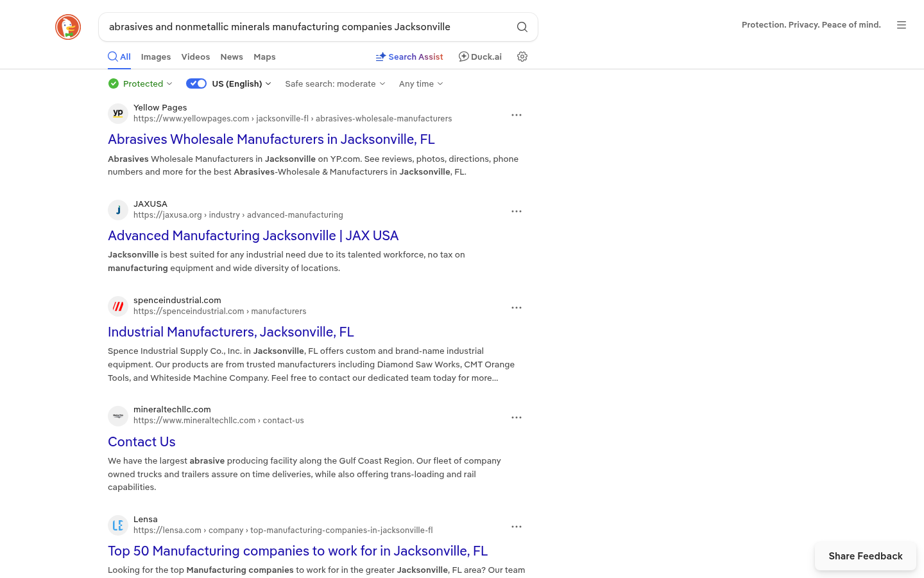Click the DuckDuckGo logo

pos(68,27)
